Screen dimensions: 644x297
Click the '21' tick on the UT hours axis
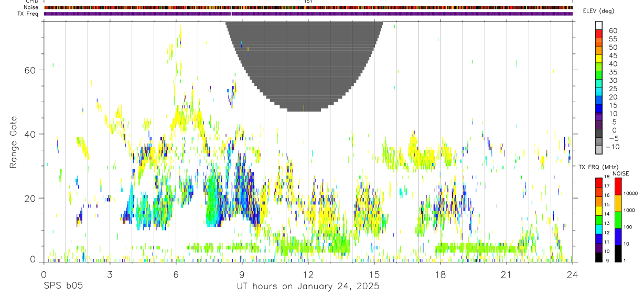point(506,274)
